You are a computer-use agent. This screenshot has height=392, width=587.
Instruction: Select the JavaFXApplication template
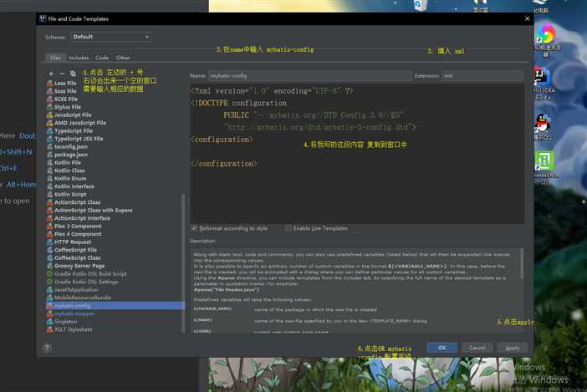pos(73,290)
